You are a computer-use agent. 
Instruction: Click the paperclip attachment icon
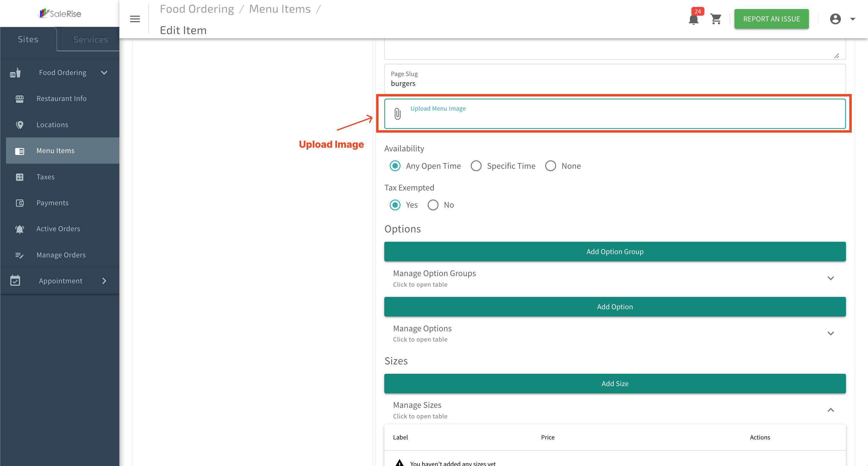(x=398, y=114)
